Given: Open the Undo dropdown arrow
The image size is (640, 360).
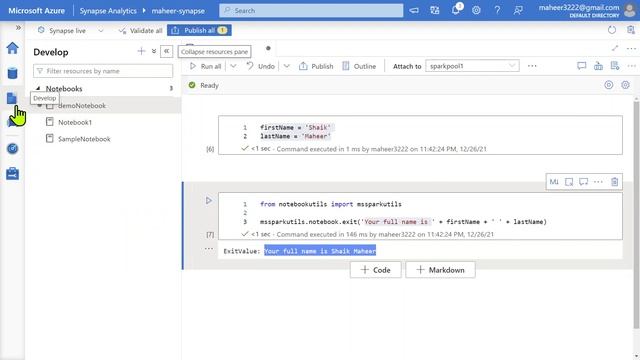Looking at the screenshot, I should (x=287, y=66).
